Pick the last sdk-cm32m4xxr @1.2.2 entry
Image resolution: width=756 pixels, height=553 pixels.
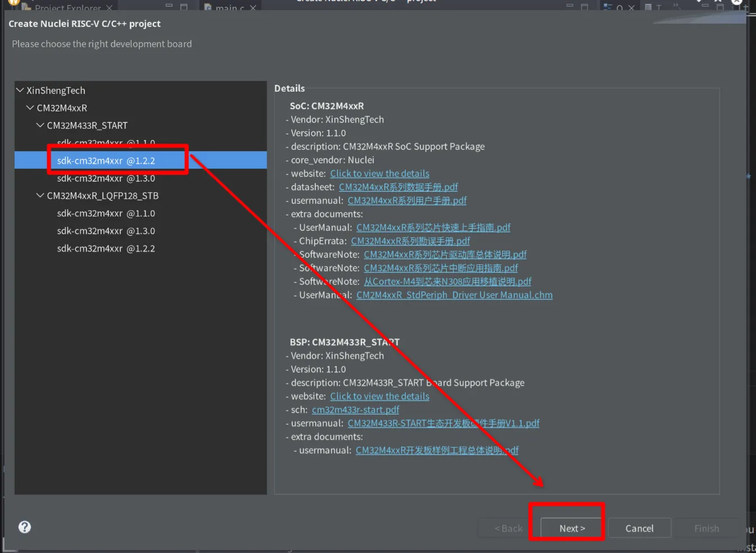coord(106,249)
